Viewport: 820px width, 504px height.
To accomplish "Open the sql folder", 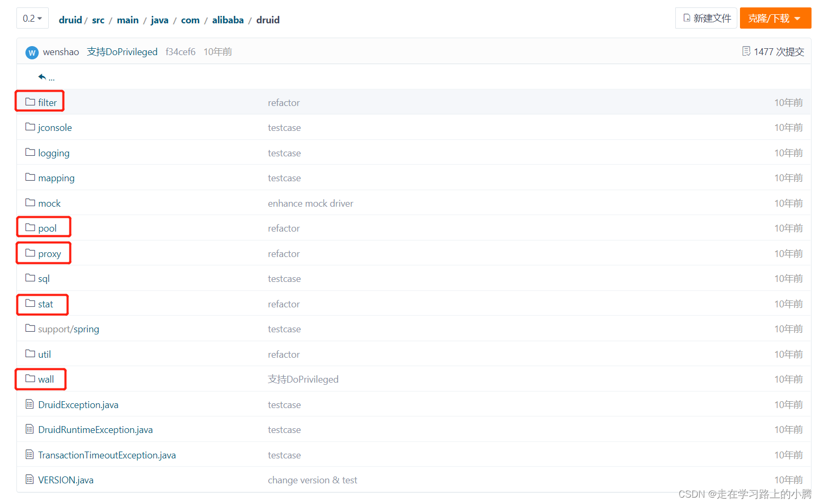I will click(43, 279).
